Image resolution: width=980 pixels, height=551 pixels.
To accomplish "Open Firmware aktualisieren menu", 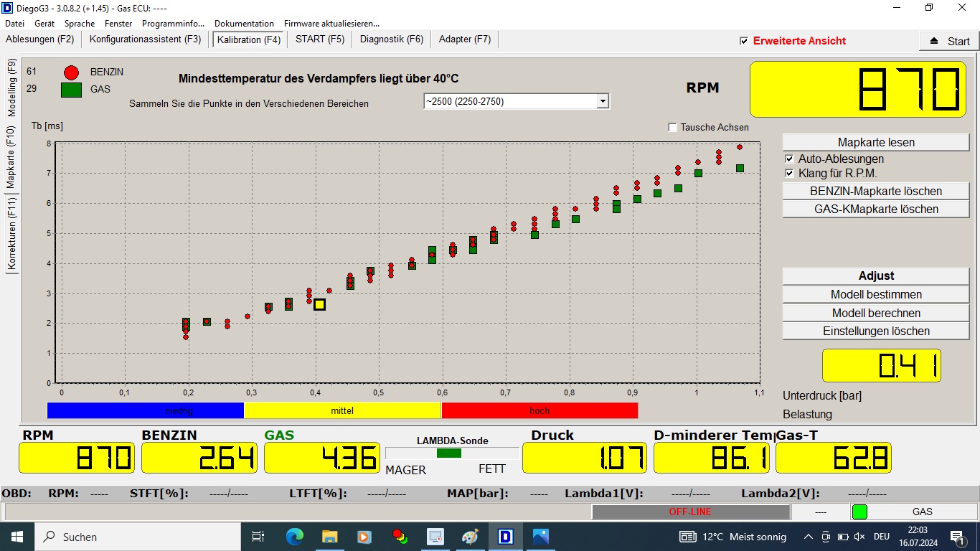I will [x=331, y=24].
